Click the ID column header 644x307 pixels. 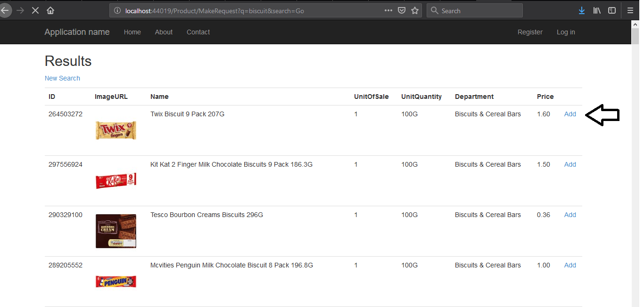52,97
